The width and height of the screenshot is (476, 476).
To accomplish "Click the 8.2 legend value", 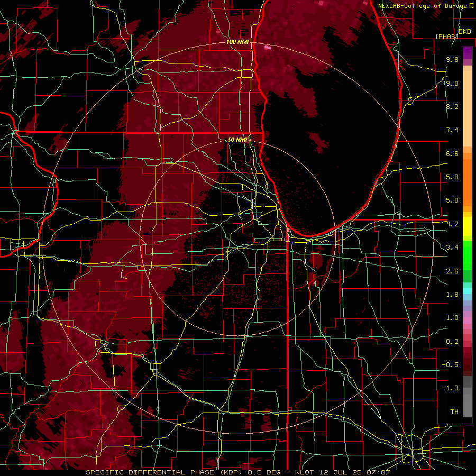I will 452,106.
